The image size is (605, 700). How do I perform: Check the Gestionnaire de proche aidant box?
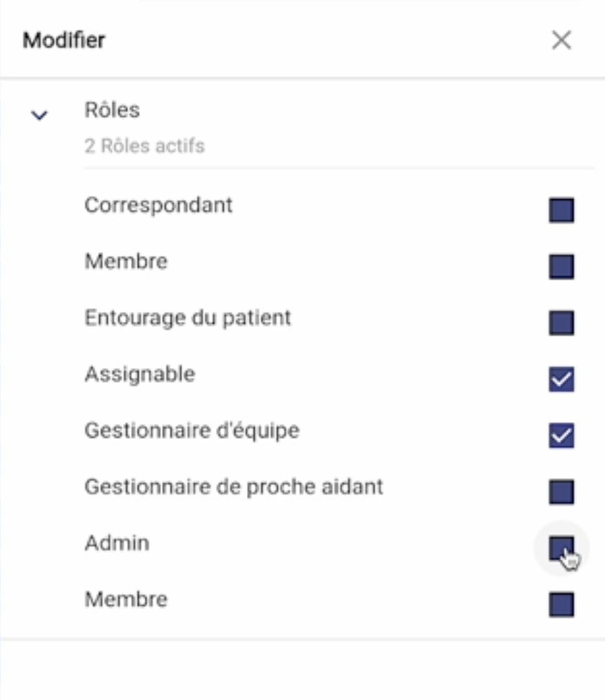(561, 492)
